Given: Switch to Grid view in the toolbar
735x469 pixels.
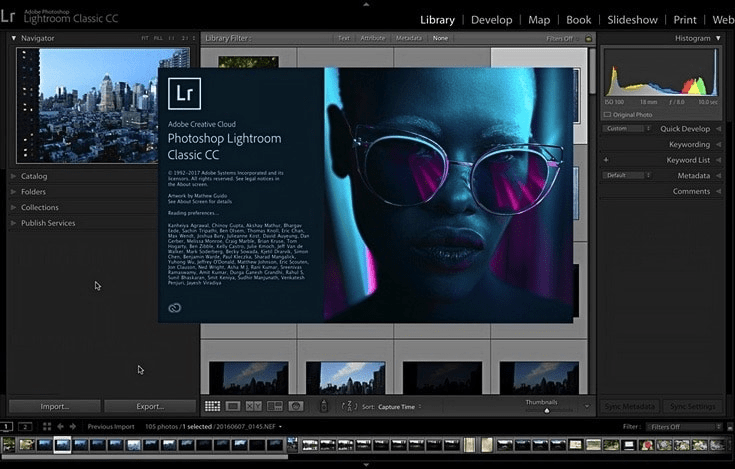Looking at the screenshot, I should pos(212,406).
